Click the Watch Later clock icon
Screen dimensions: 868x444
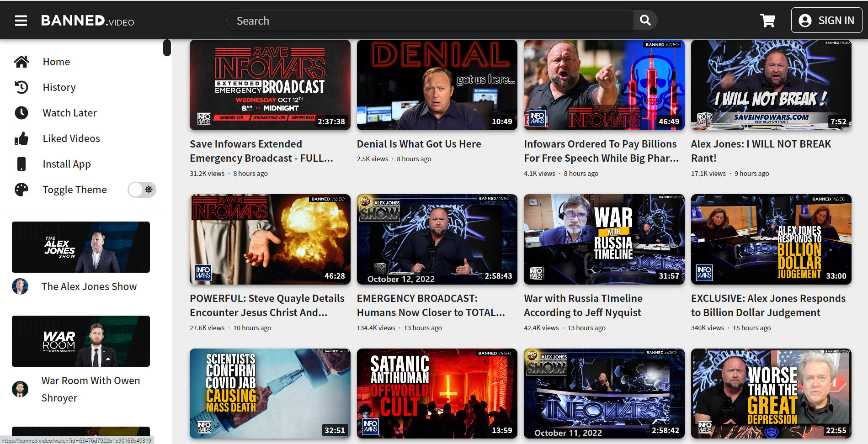(21, 113)
